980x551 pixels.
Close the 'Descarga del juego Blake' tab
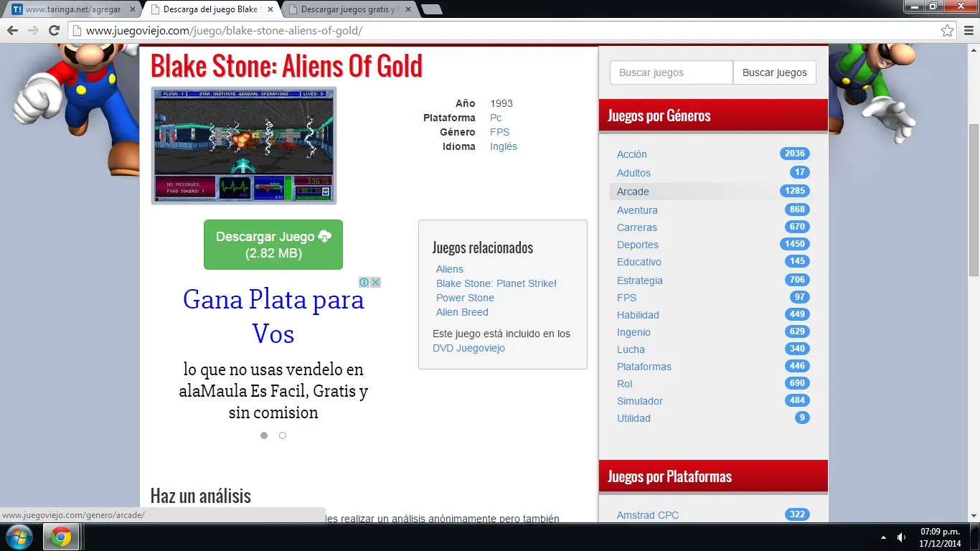pos(271,9)
